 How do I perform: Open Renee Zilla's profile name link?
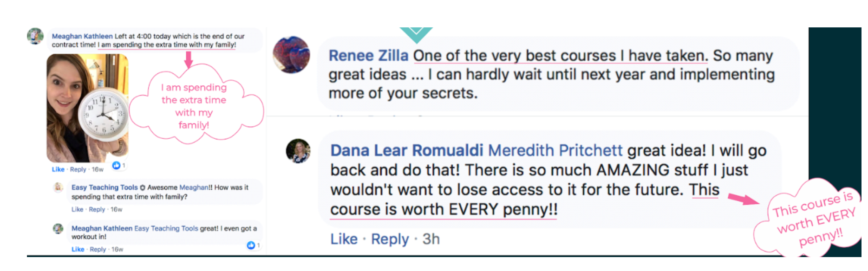[368, 56]
